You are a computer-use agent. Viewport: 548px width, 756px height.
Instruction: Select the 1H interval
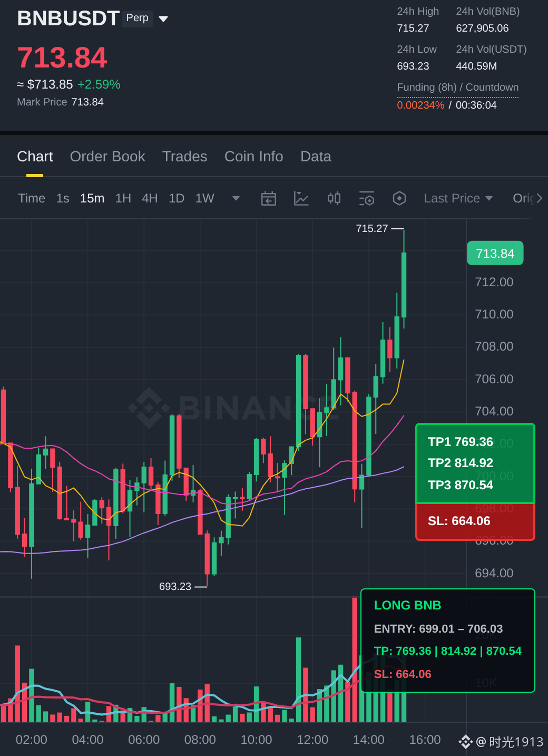[123, 198]
